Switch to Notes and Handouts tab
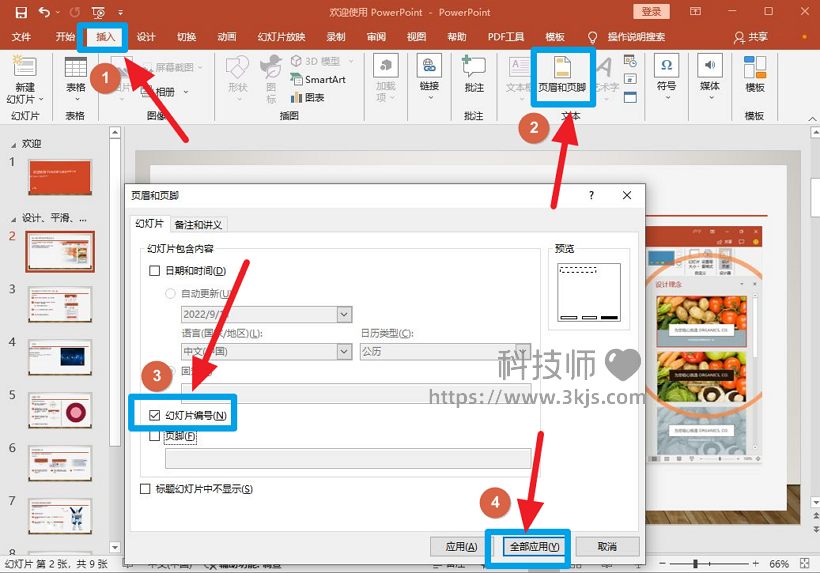Viewport: 820px width, 573px height. click(x=198, y=225)
